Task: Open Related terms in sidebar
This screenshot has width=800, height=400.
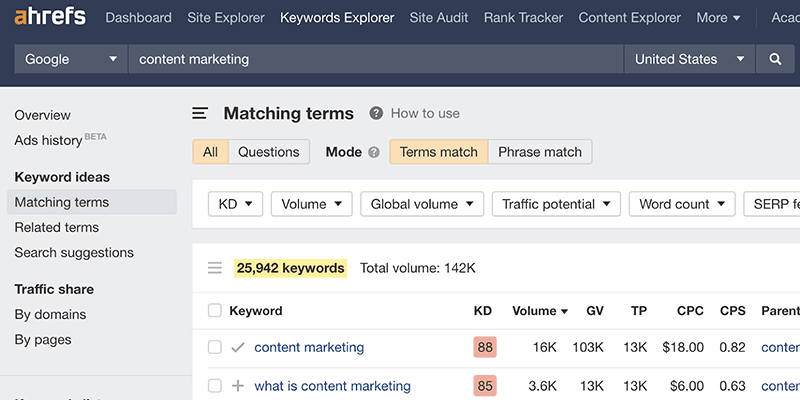Action: pos(57,227)
